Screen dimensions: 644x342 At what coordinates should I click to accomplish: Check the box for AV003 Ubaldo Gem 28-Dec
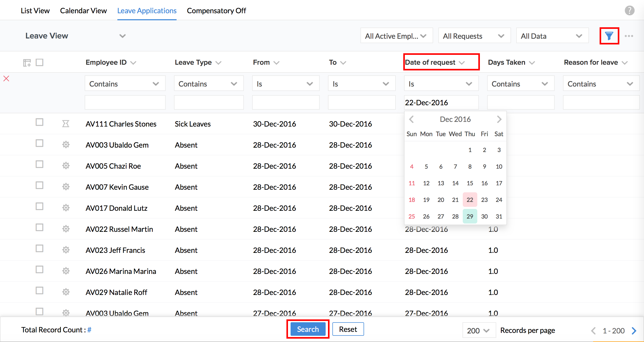[39, 143]
